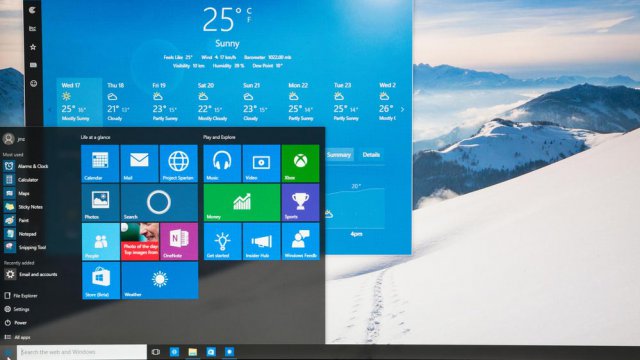Open the Calendar tile

tap(100, 163)
